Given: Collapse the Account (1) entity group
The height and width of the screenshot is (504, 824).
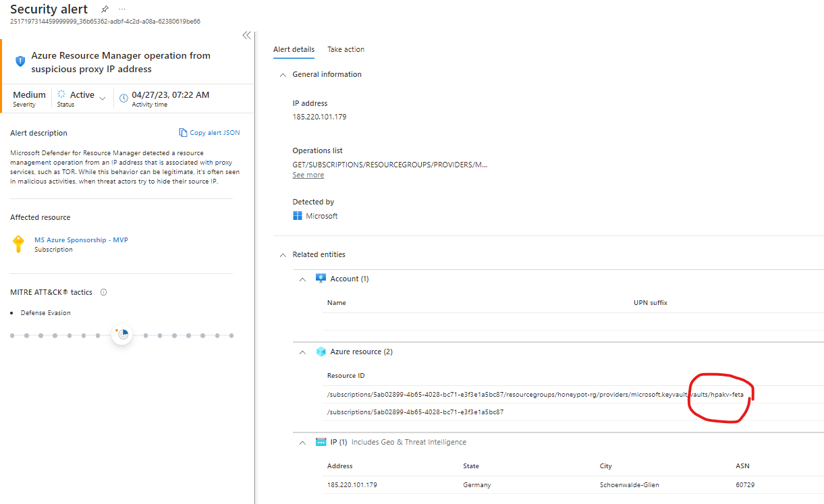Looking at the screenshot, I should click(303, 279).
